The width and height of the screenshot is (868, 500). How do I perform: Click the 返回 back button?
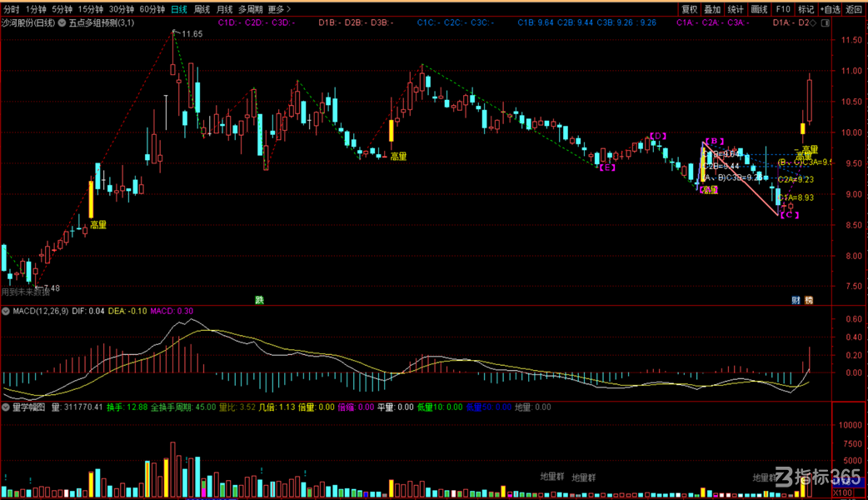854,9
